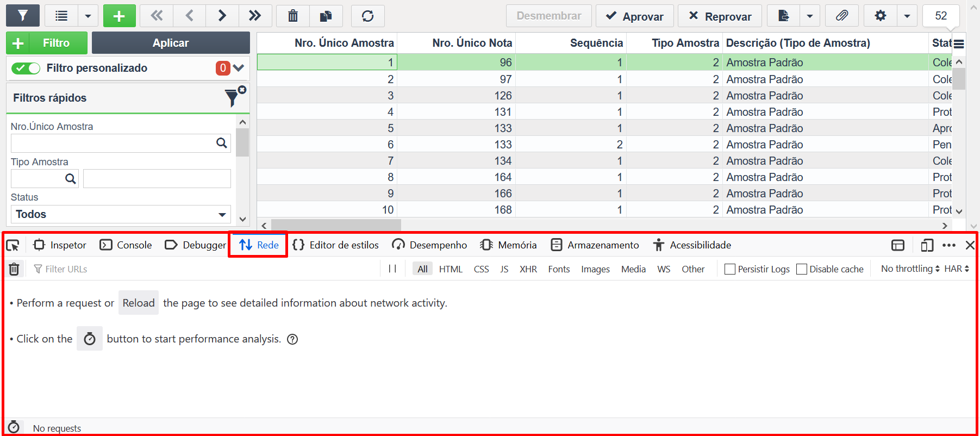The image size is (980, 436).
Task: Filter requests by XHR
Action: (528, 269)
